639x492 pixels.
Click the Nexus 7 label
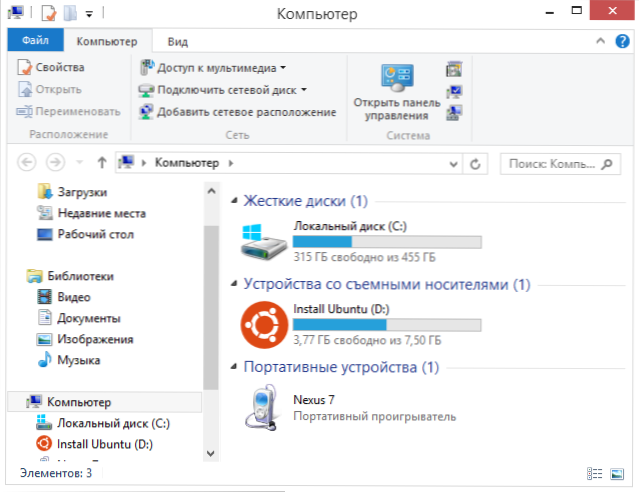[314, 400]
